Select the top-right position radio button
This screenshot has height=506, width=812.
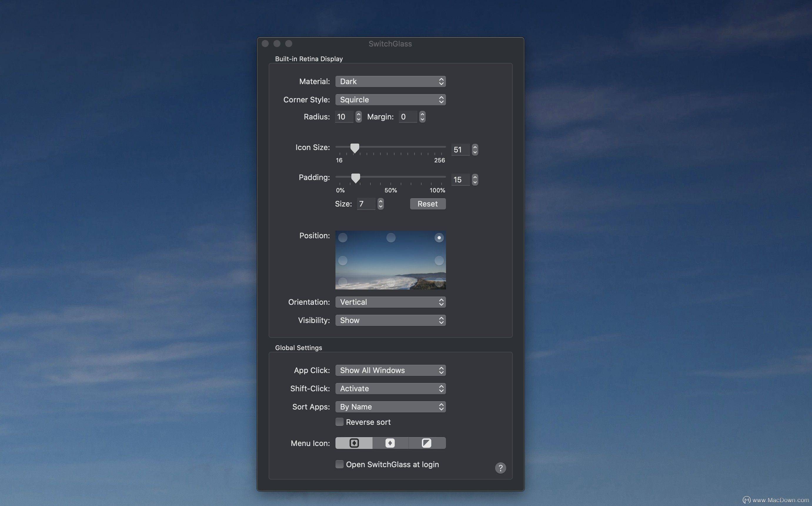click(x=439, y=238)
